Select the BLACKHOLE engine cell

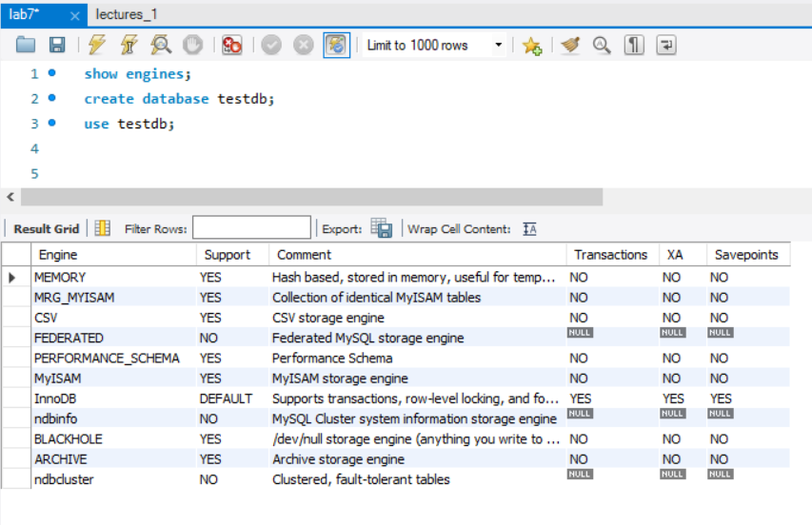114,438
